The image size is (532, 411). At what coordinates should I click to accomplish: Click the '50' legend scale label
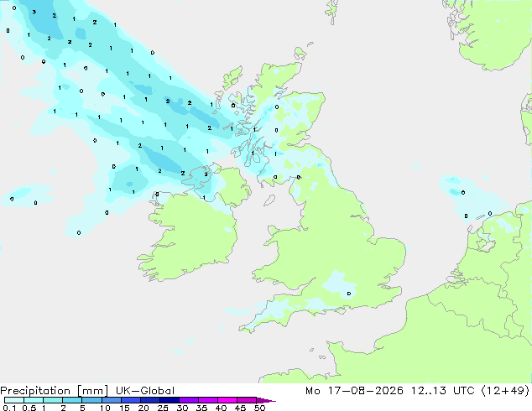pos(259,408)
